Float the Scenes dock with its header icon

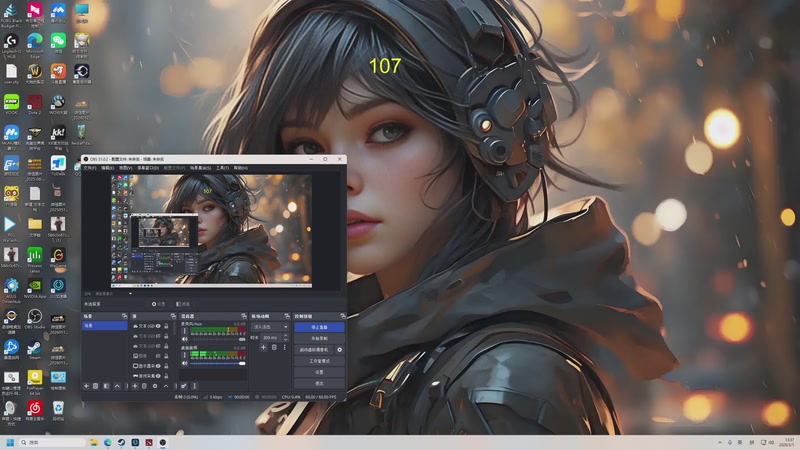tap(124, 316)
